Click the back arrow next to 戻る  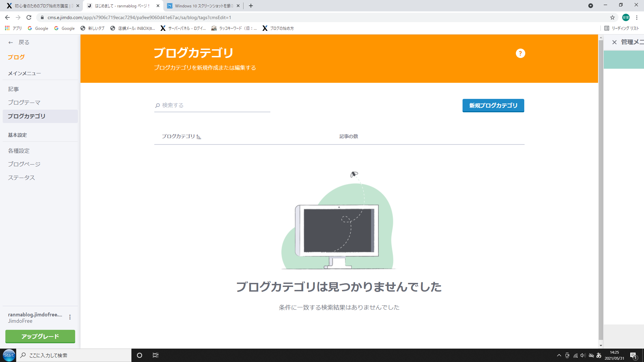click(11, 43)
